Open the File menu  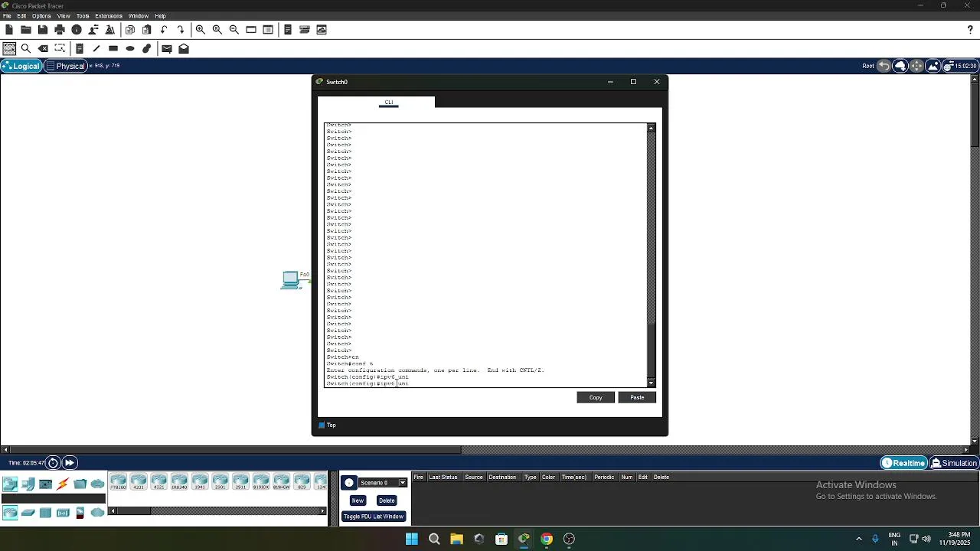[7, 16]
